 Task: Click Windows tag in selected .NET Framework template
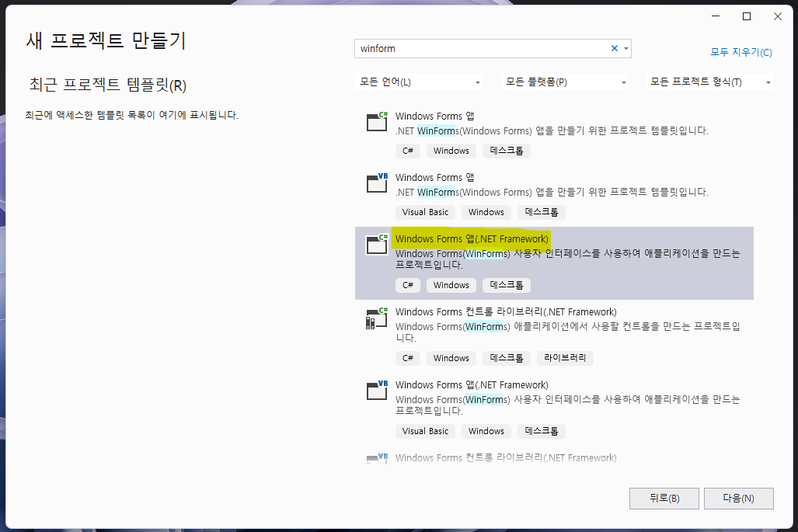tap(451, 285)
